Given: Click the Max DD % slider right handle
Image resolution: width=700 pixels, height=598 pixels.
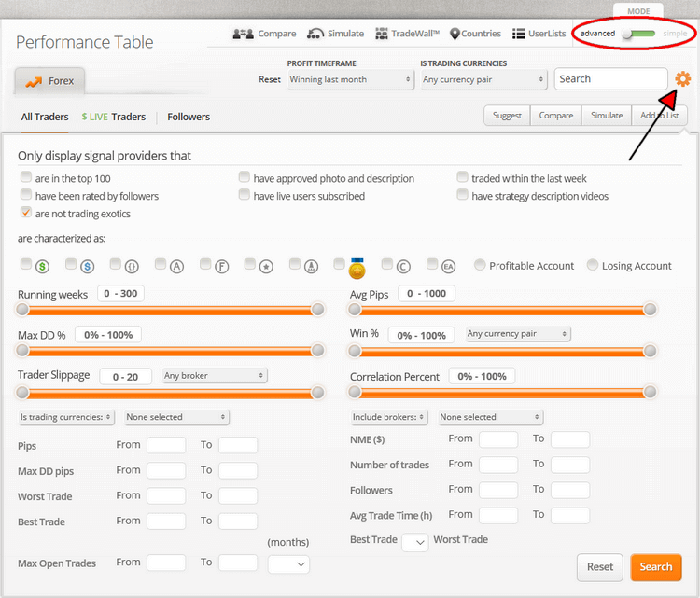Looking at the screenshot, I should [x=317, y=351].
